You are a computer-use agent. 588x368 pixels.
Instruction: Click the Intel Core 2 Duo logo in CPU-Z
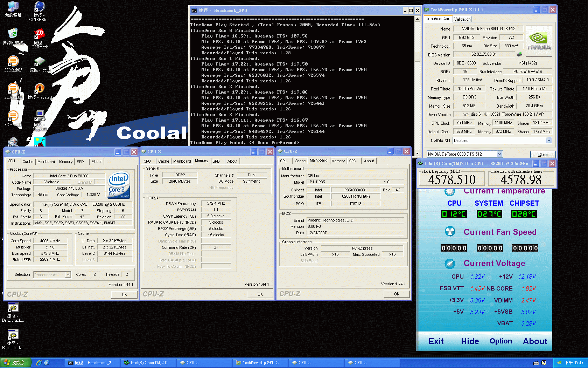tap(119, 185)
